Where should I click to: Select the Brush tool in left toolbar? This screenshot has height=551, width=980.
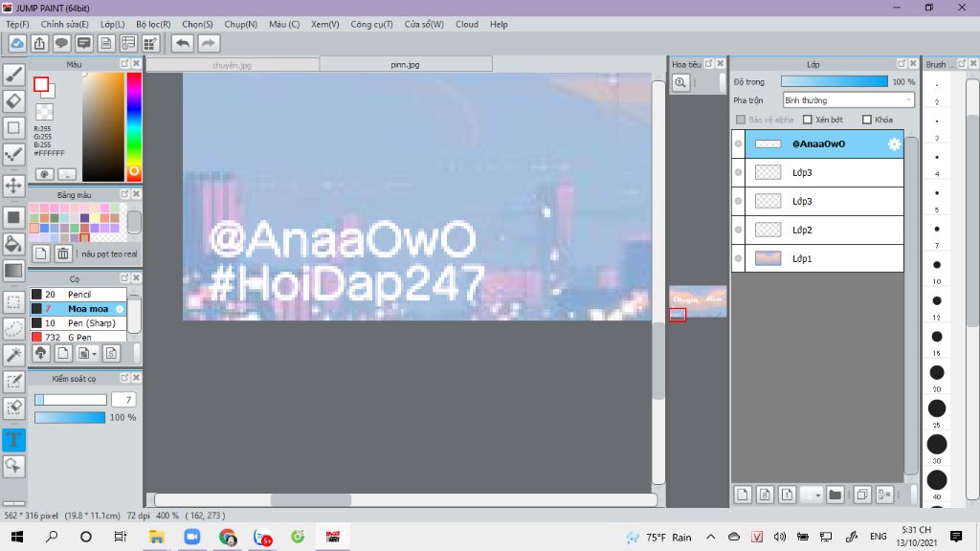pyautogui.click(x=13, y=75)
